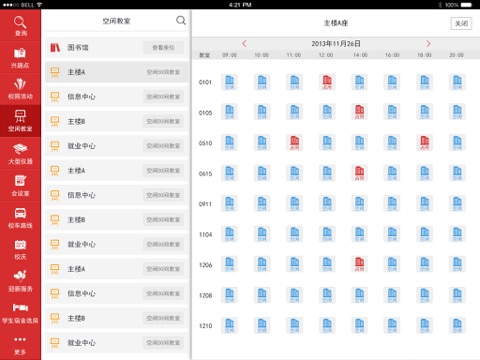Image resolution: width=480 pixels, height=360 pixels.
Task: Open 迎新服务 freshman services
Action: click(20, 281)
